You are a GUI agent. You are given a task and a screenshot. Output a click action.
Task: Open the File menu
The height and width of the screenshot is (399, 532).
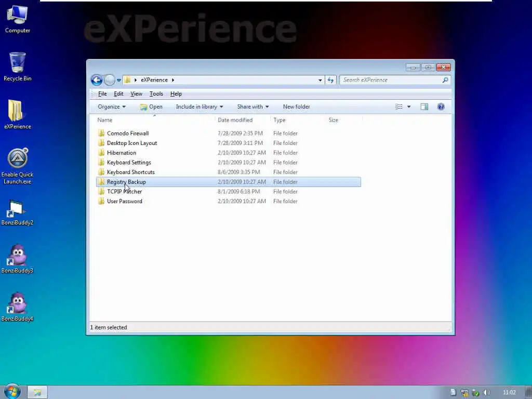point(102,94)
